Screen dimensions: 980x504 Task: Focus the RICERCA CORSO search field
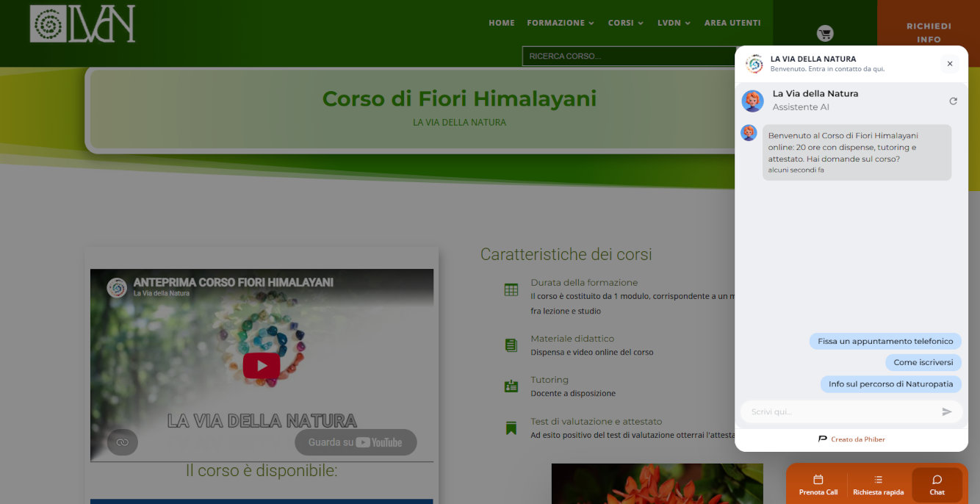(x=630, y=56)
